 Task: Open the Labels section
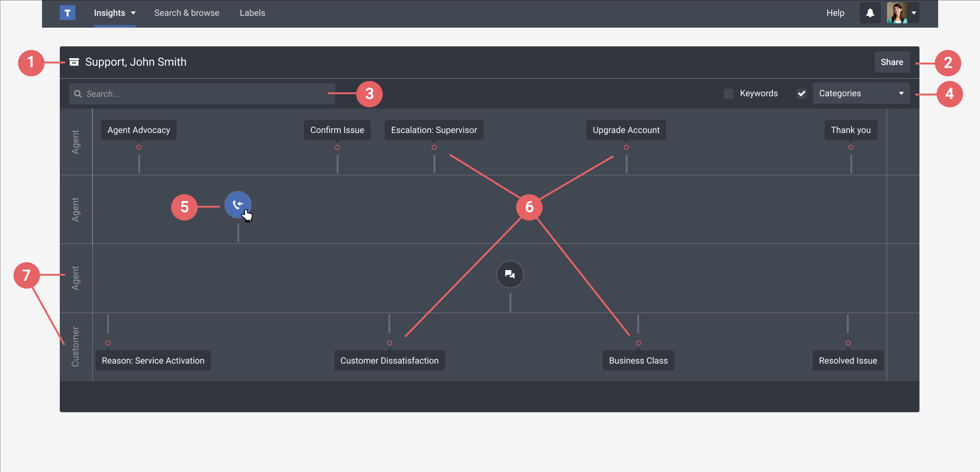[252, 13]
